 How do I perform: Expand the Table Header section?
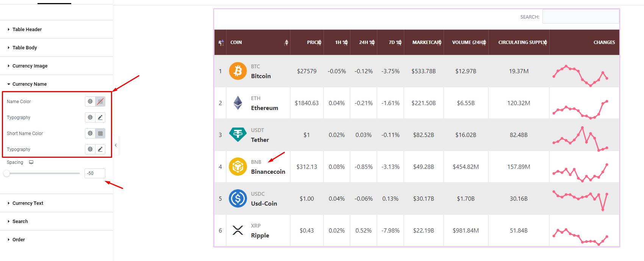click(28, 29)
